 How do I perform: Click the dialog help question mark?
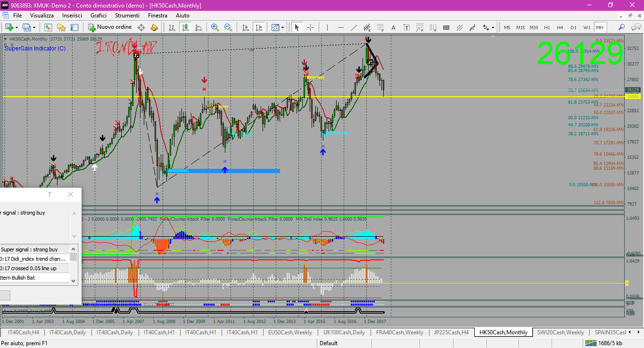pos(50,194)
